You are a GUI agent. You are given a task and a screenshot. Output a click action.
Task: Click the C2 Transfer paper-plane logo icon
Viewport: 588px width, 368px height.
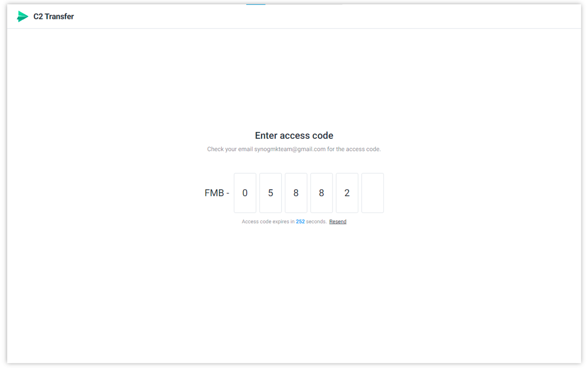coord(22,16)
